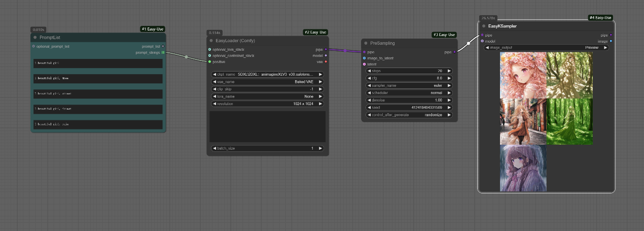Click the green positive input port
This screenshot has height=231, width=644.
click(x=209, y=62)
